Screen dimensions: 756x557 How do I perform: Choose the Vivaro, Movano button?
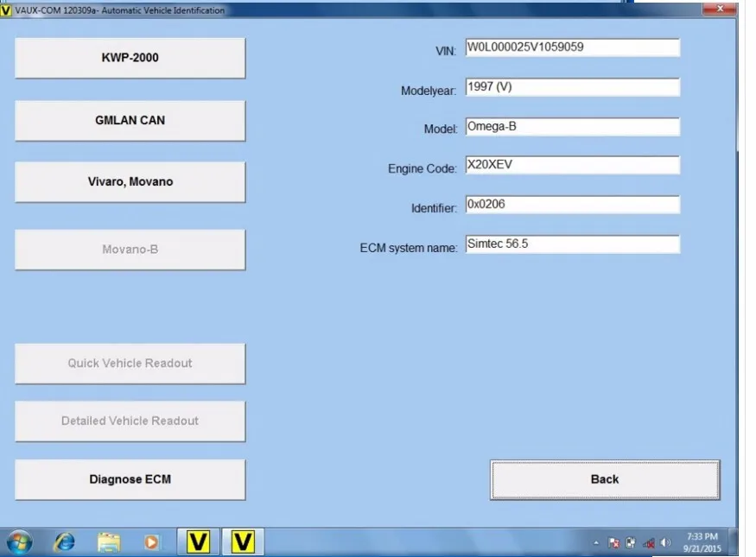click(x=130, y=181)
